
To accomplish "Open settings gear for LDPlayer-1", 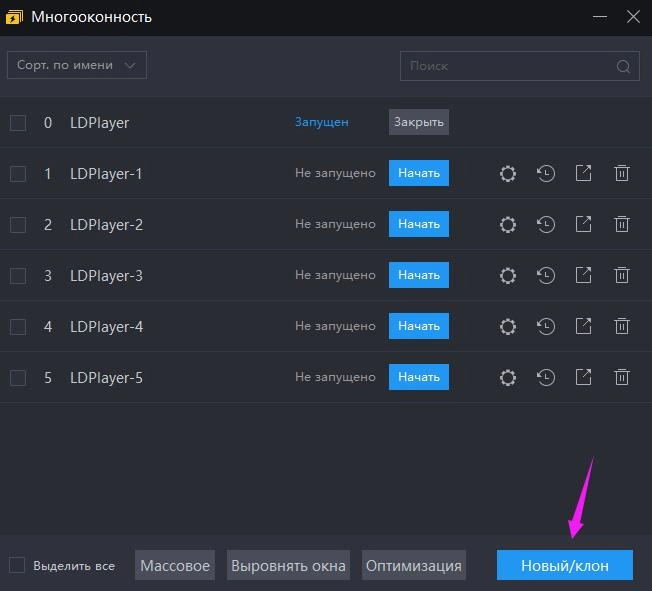I will point(508,173).
